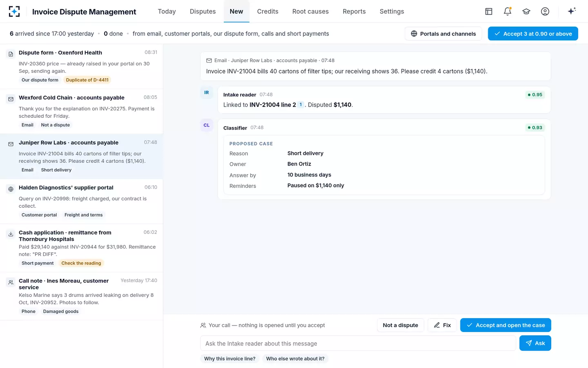Click the Intake reader 0.95 confidence badge

535,94
